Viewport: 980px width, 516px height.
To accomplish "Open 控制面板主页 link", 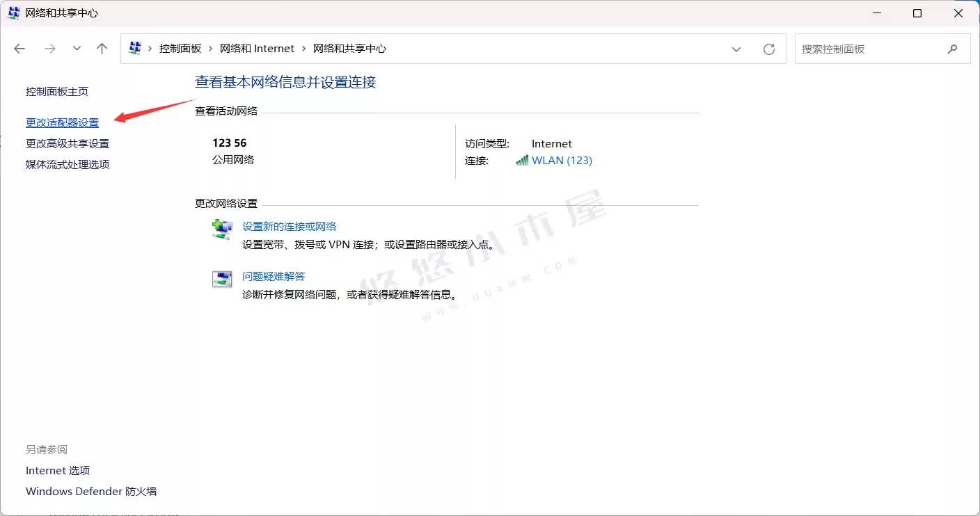I will pos(57,91).
